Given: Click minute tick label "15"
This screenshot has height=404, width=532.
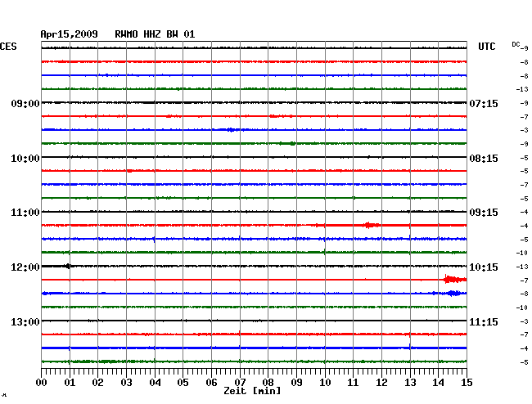Looking at the screenshot, I should tap(467, 382).
